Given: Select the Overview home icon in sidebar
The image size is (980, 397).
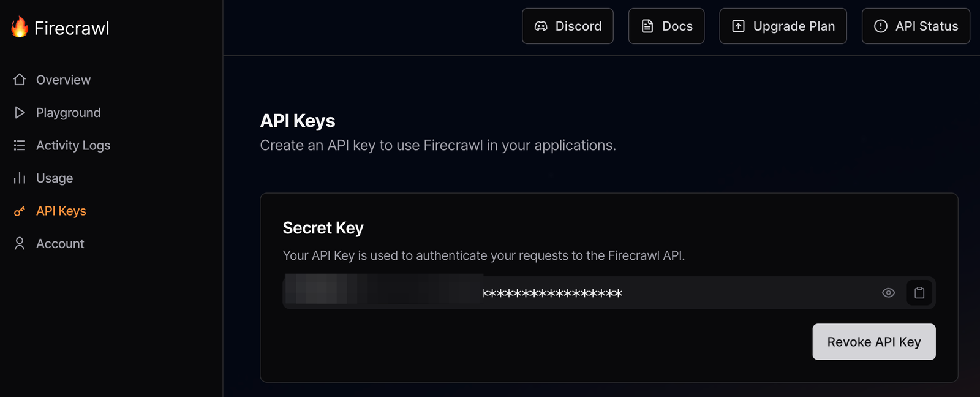Looking at the screenshot, I should [19, 79].
